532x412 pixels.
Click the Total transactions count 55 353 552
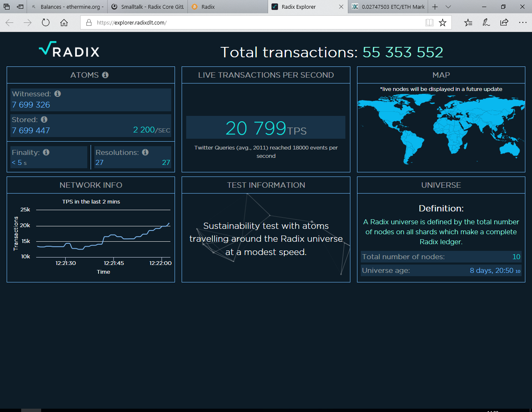(x=403, y=52)
